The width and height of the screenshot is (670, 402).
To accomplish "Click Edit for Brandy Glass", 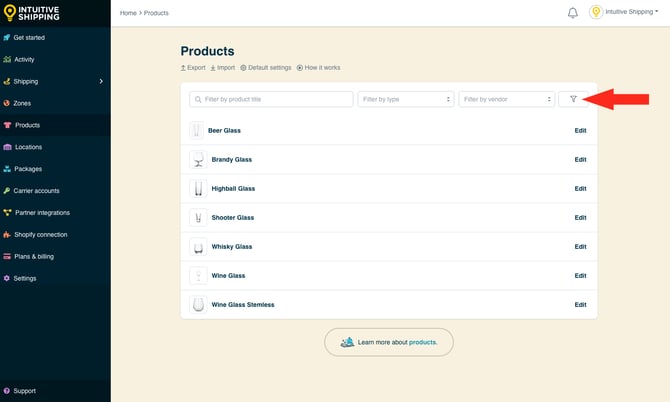I will pyautogui.click(x=580, y=159).
